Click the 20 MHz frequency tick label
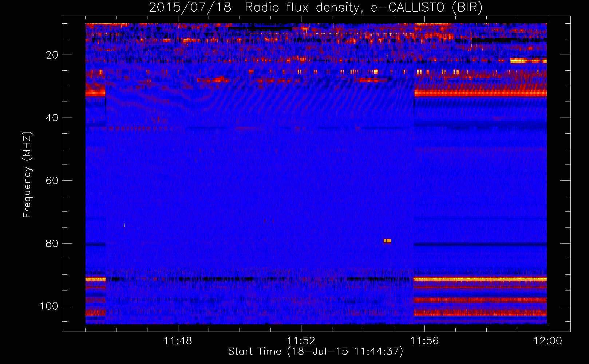Viewport: 589px width, 364px height. (52, 55)
